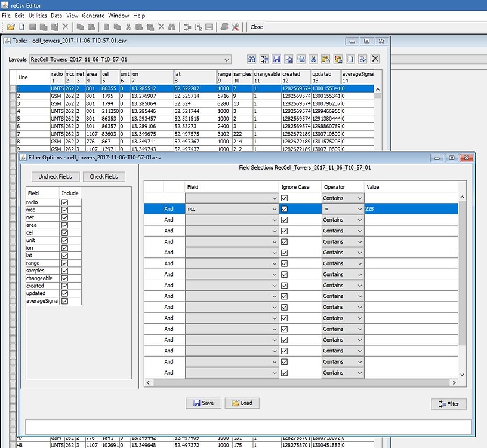Open the Utilities menu
This screenshot has height=448, width=487.
tap(37, 16)
